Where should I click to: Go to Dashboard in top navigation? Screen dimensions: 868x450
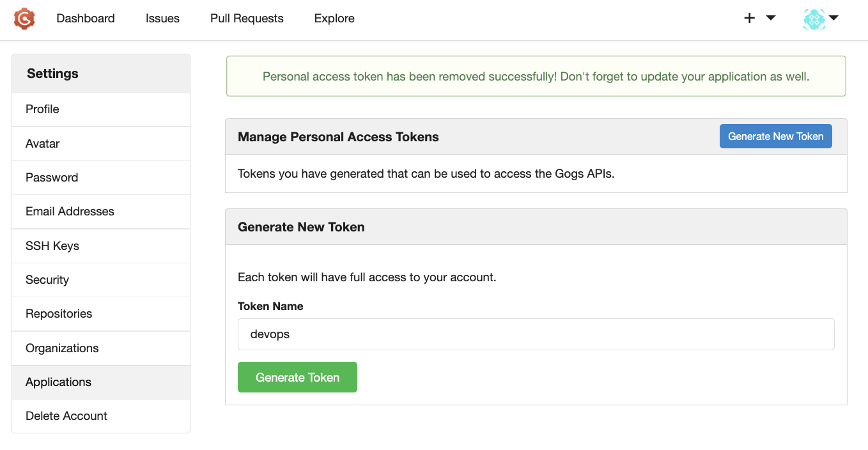pyautogui.click(x=86, y=19)
